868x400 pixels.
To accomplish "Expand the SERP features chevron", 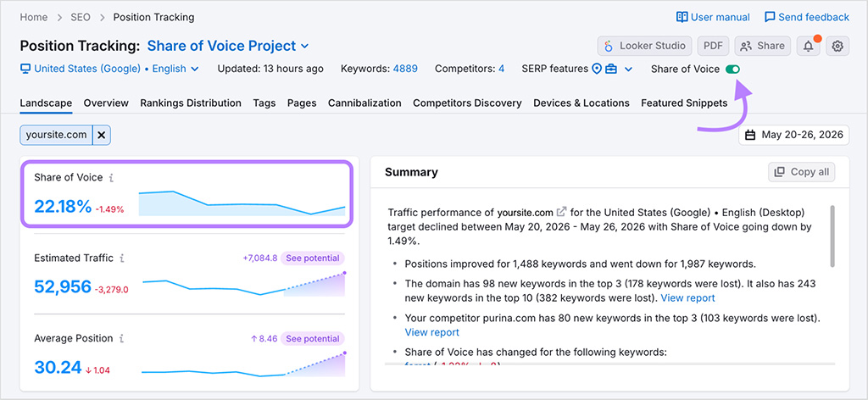I will (x=628, y=69).
